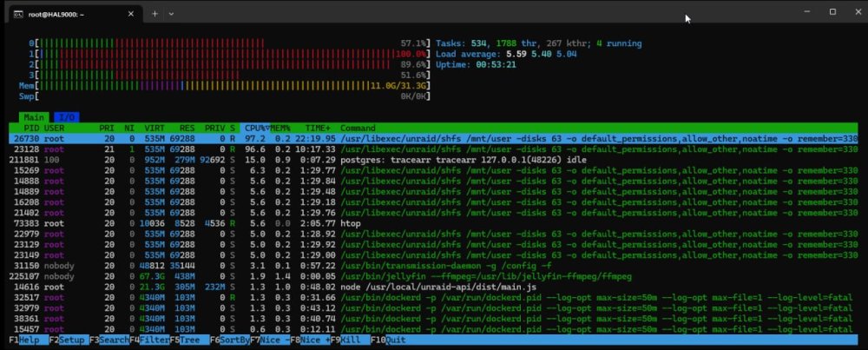Sort by the VIRT column header
The width and height of the screenshot is (868, 350).
pos(155,128)
